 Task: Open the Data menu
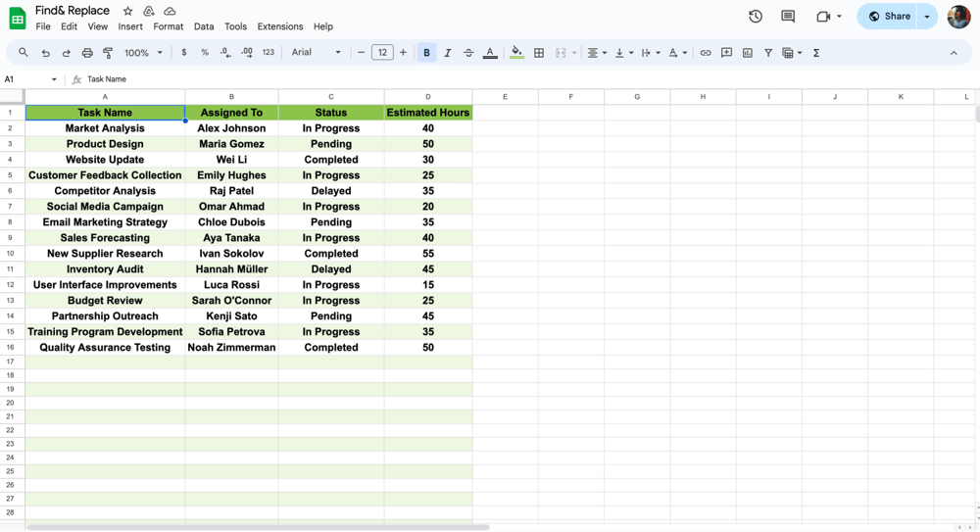click(204, 26)
